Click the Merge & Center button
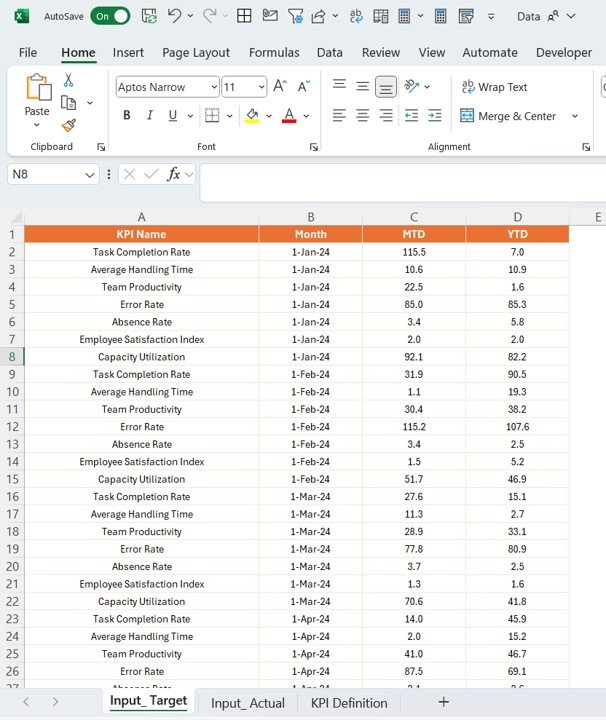The image size is (606, 720). [x=509, y=116]
